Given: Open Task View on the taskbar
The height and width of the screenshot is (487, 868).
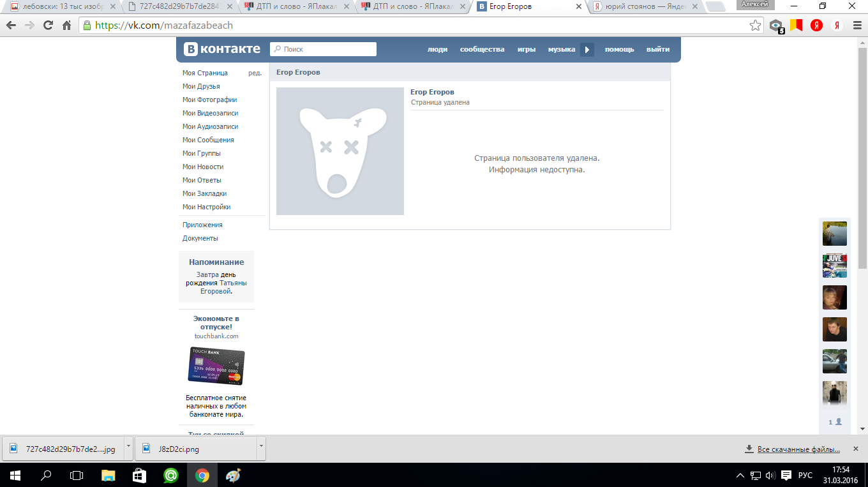Looking at the screenshot, I should pos(77,475).
